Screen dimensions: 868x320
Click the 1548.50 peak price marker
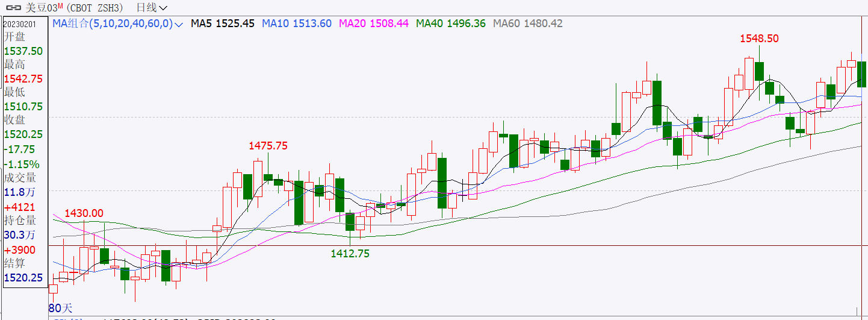tap(759, 38)
